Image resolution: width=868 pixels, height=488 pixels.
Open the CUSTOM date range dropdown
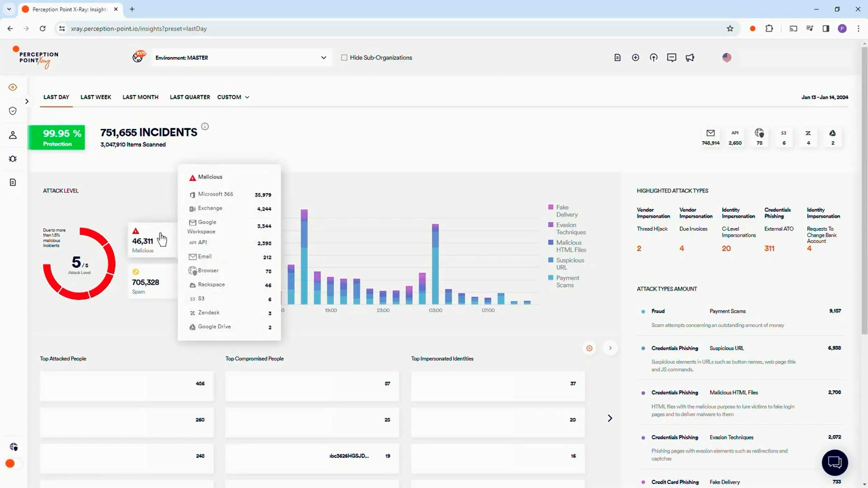(x=233, y=97)
